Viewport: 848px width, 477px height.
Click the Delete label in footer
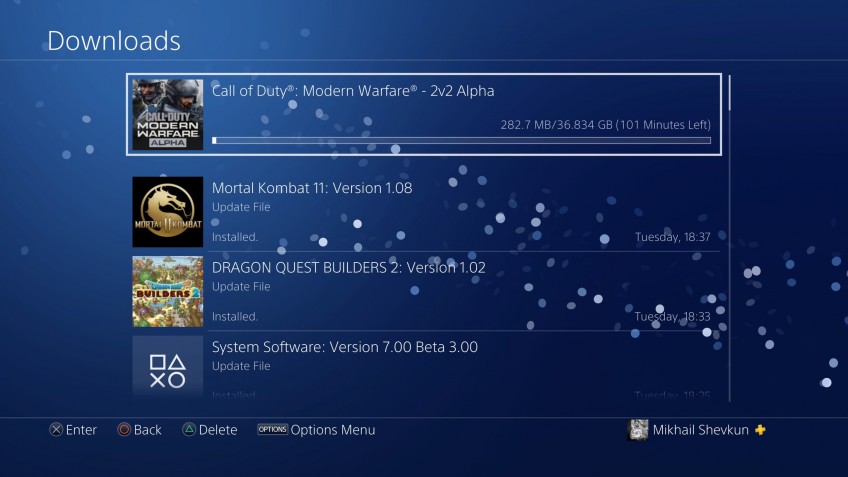[218, 430]
